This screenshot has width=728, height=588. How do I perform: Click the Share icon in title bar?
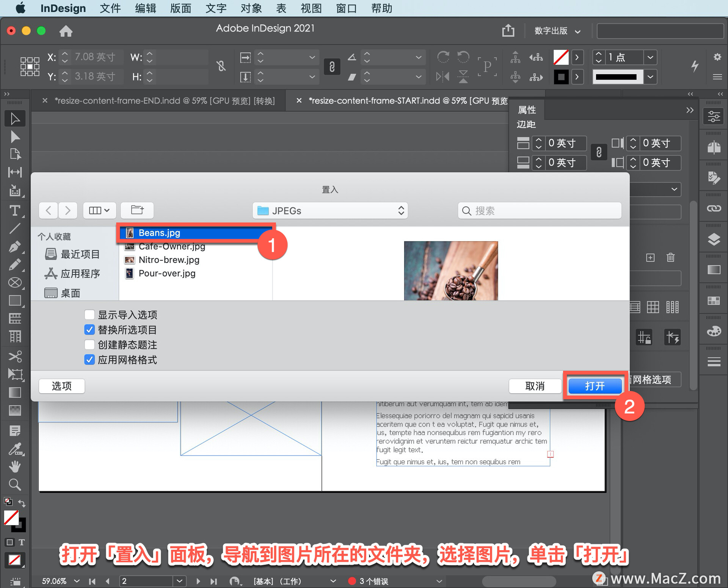click(508, 30)
